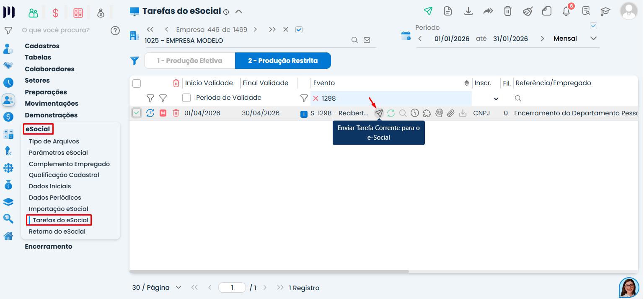Click the page number input field
The image size is (644, 299).
tap(232, 288)
